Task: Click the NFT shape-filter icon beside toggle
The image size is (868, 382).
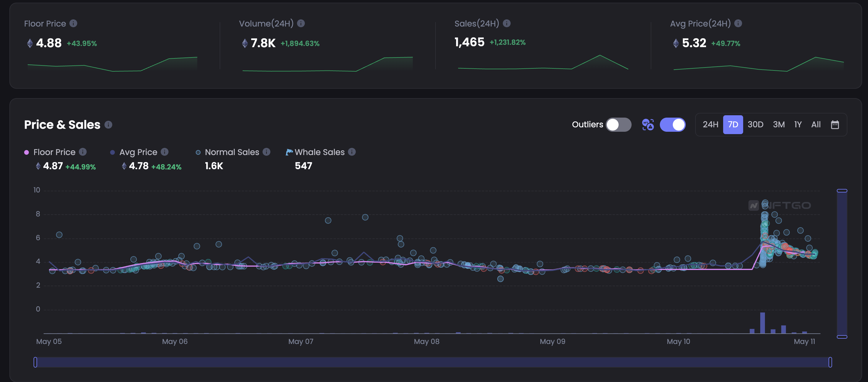Action: pos(648,124)
